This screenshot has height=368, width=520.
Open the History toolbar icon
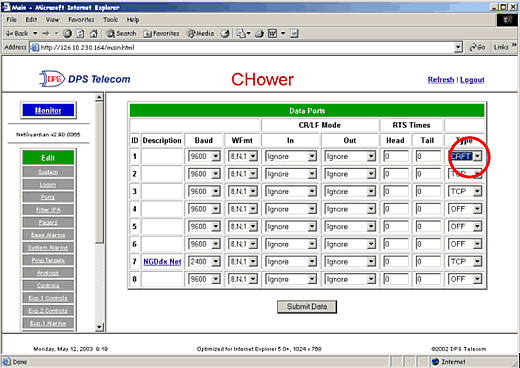pos(225,33)
